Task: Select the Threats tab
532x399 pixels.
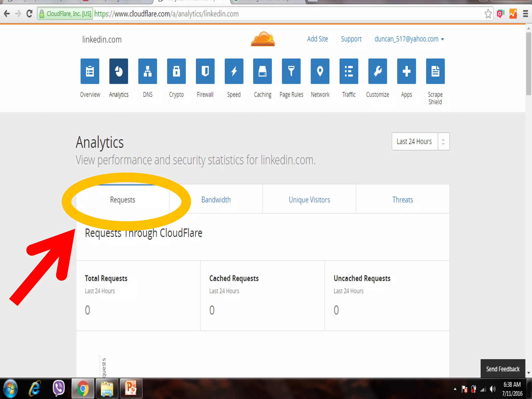Action: point(402,199)
